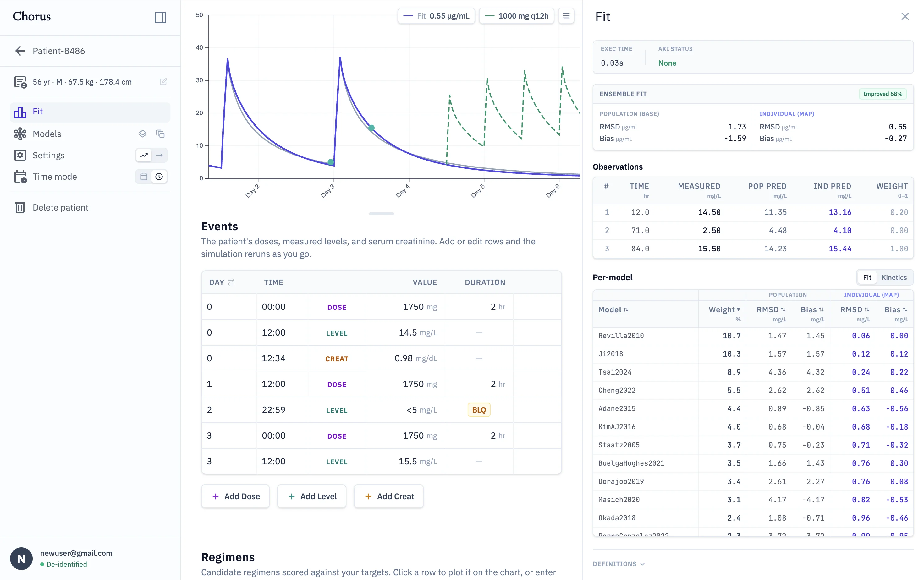Open the Fit section in sidebar

point(90,112)
